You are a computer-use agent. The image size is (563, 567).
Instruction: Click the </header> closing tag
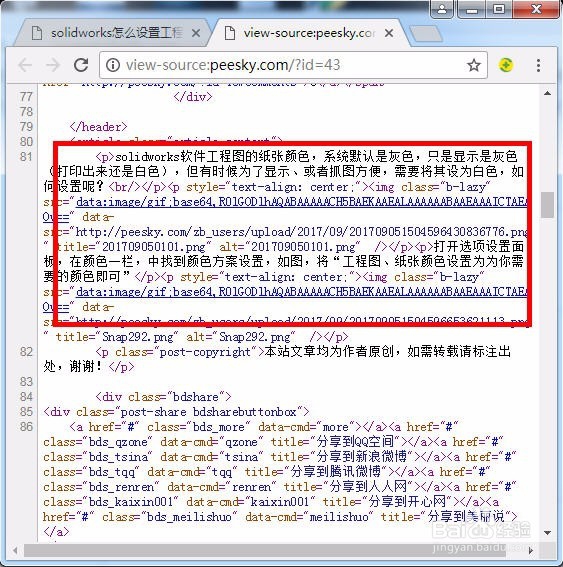[98, 127]
